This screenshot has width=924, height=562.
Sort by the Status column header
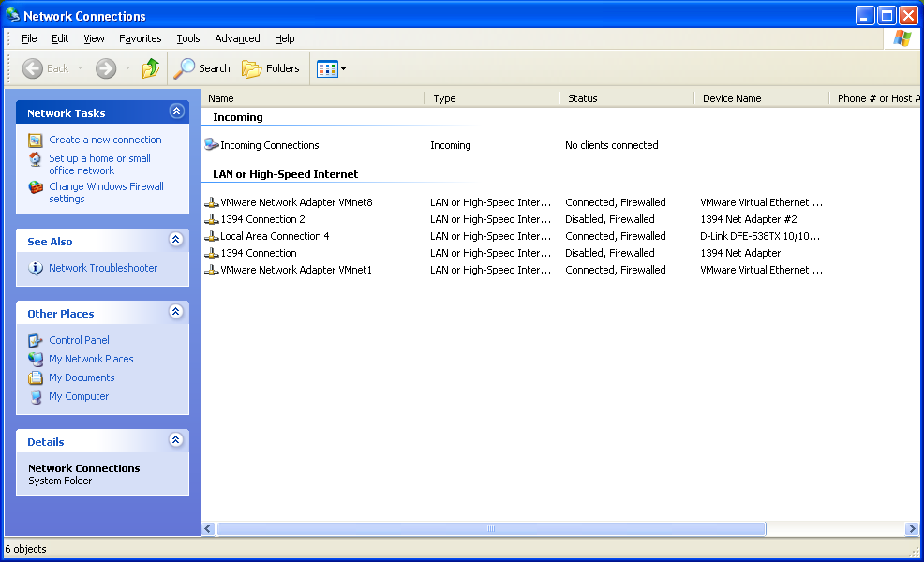pyautogui.click(x=626, y=98)
